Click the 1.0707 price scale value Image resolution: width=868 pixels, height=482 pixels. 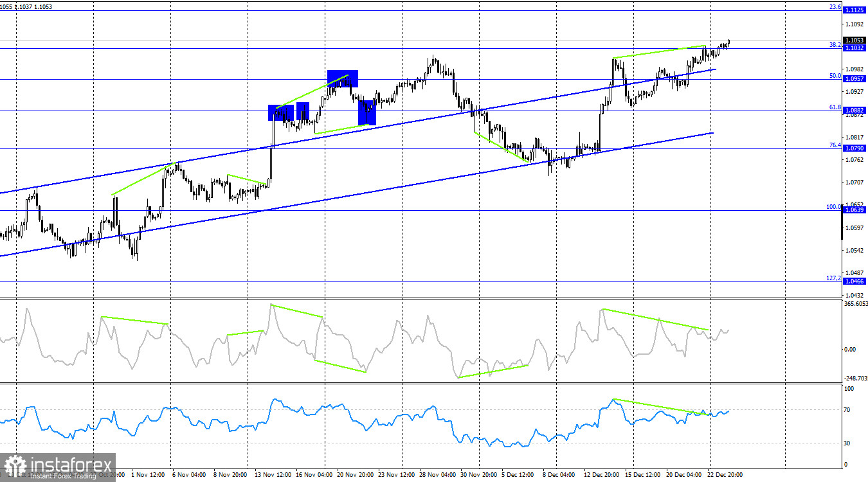tap(855, 182)
